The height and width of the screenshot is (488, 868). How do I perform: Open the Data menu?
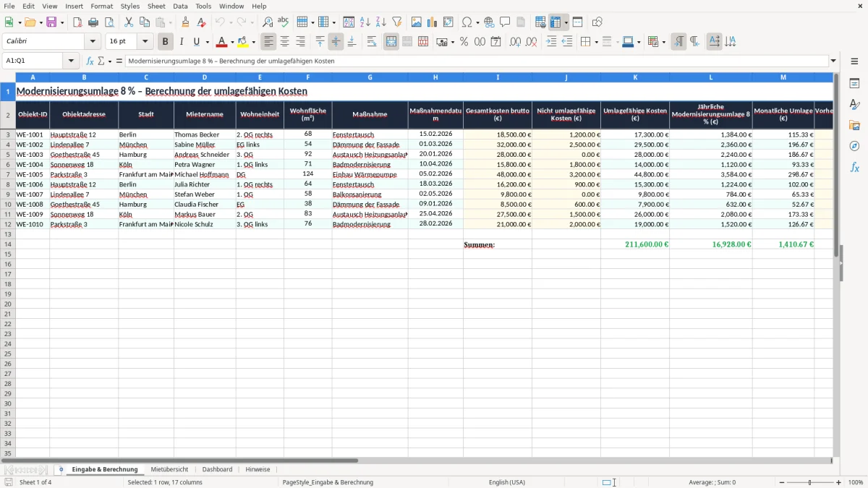pos(180,6)
